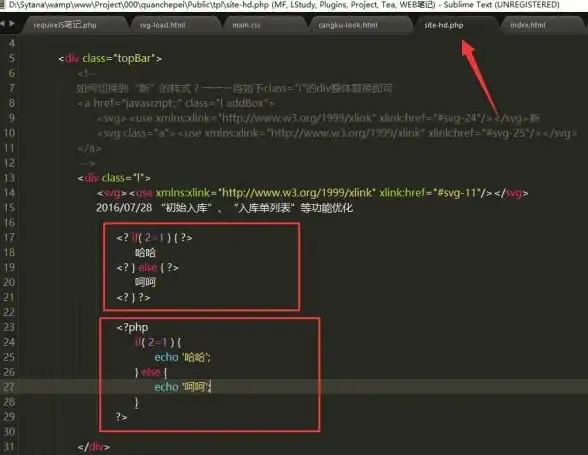Switch to the main.css tab
The height and width of the screenshot is (455, 588).
pos(246,25)
